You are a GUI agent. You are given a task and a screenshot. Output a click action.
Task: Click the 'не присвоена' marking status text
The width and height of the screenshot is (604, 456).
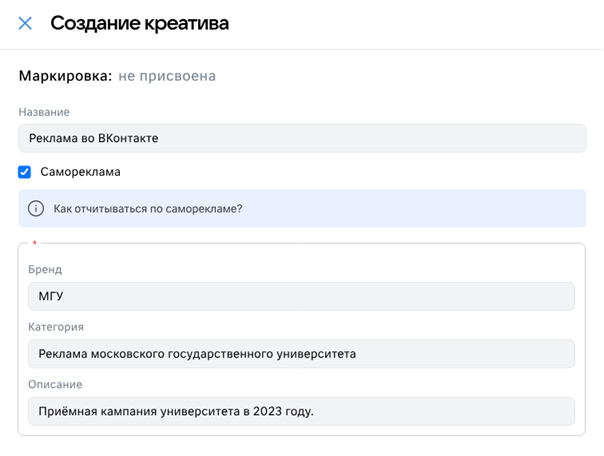[167, 76]
